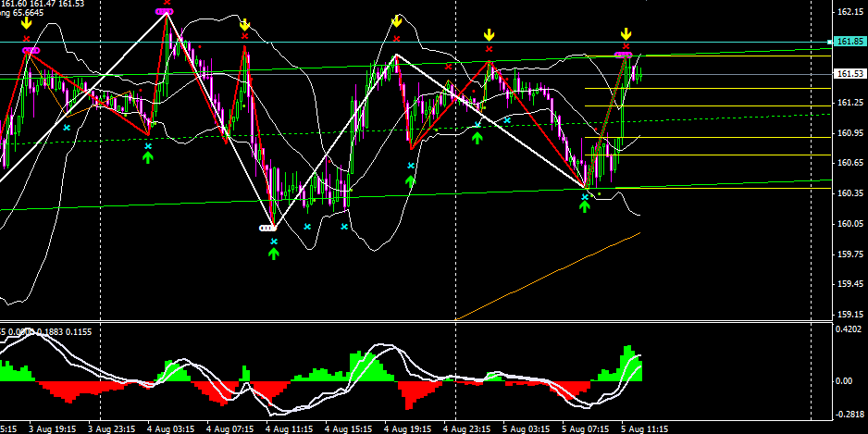
Task: Select the orange rising trend line
Action: click(555, 274)
